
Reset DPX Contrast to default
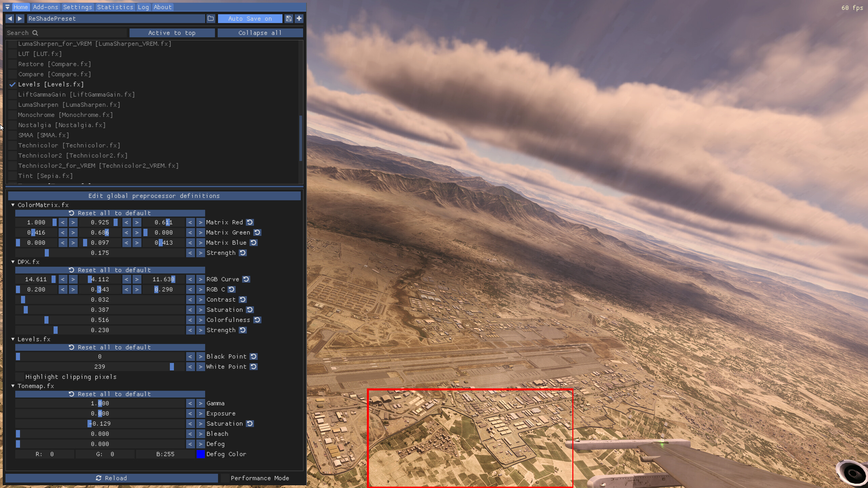click(243, 300)
